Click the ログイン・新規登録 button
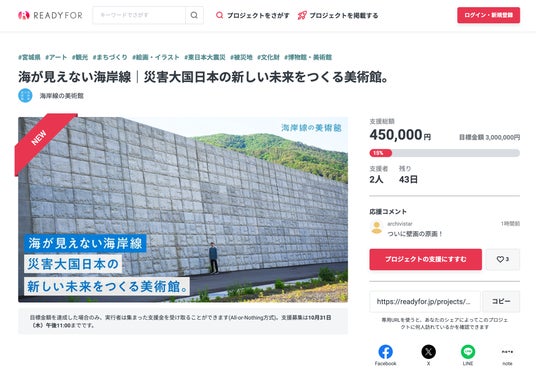This screenshot has width=536, height=376. (x=488, y=15)
